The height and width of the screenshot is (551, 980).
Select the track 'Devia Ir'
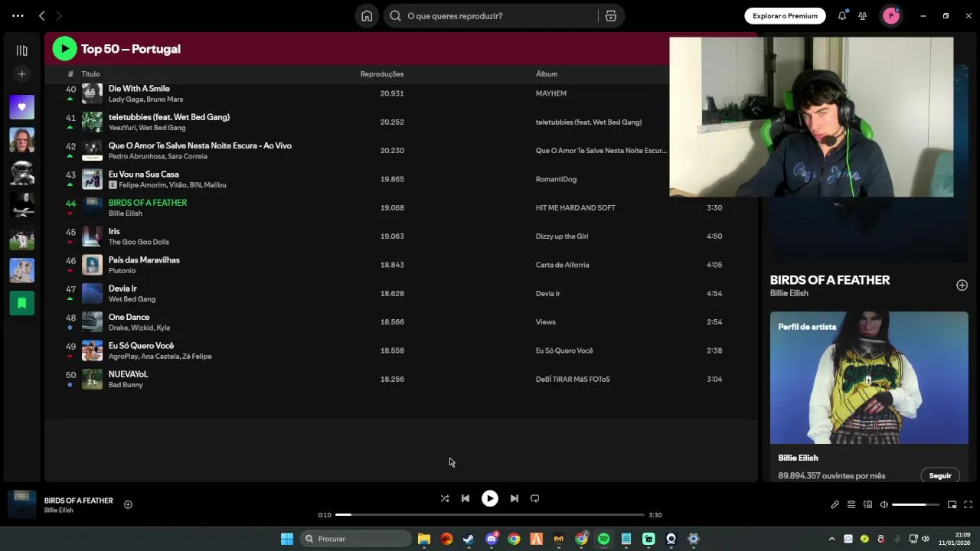pyautogui.click(x=122, y=289)
